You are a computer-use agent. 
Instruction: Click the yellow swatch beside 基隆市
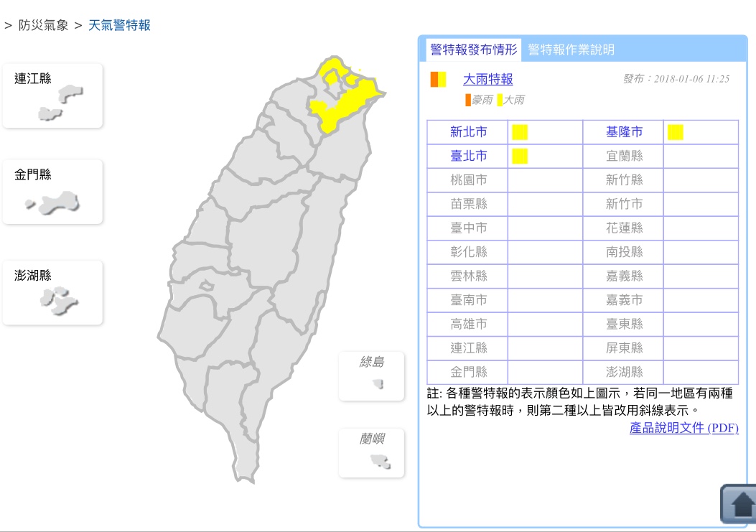click(676, 132)
